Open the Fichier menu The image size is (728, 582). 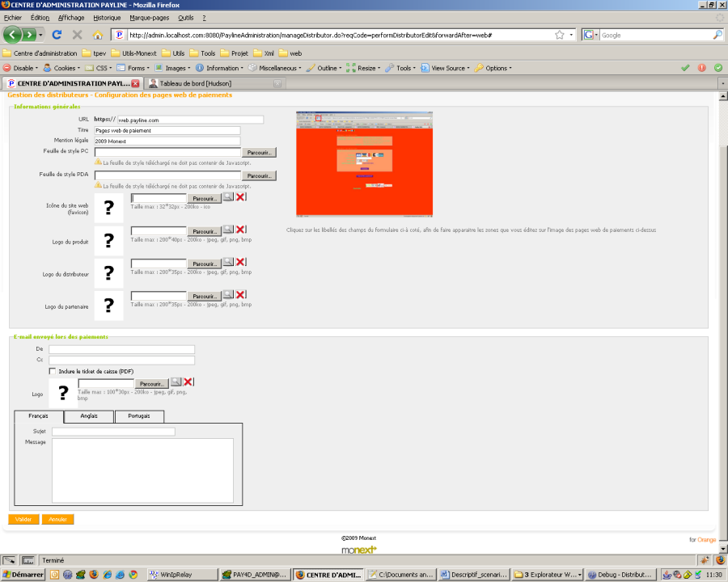point(12,18)
